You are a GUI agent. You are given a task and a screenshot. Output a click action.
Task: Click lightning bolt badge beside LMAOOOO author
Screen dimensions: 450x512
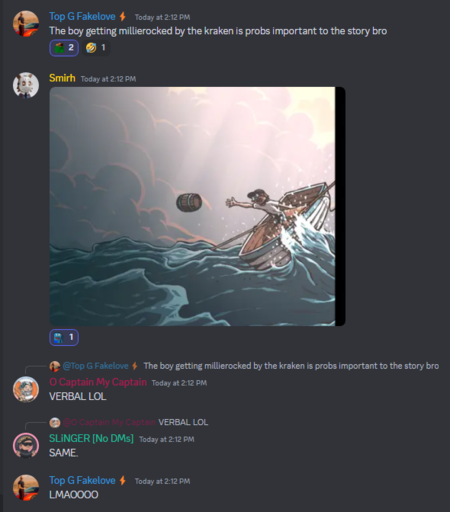click(123, 480)
